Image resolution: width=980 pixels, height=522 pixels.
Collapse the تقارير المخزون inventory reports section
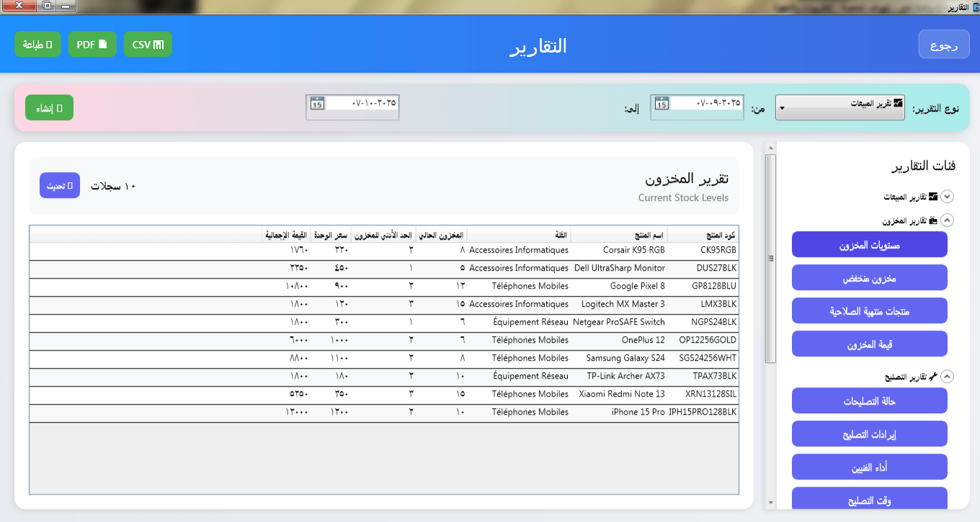pos(948,221)
